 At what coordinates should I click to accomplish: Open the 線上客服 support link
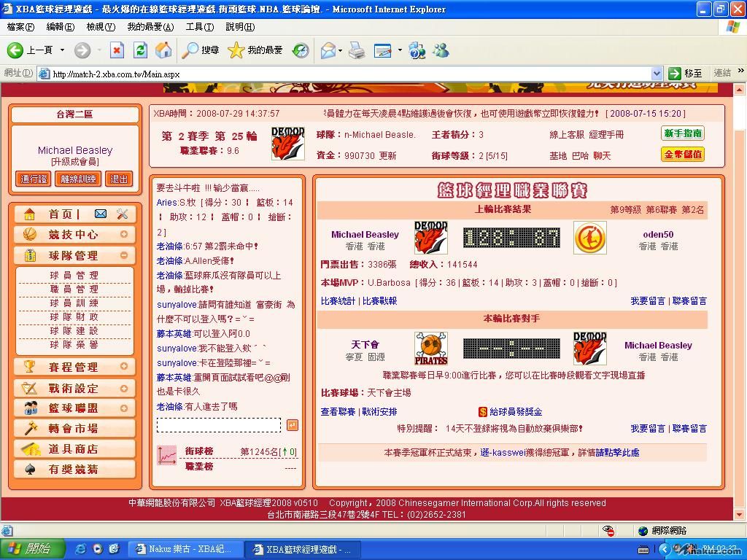pos(566,135)
